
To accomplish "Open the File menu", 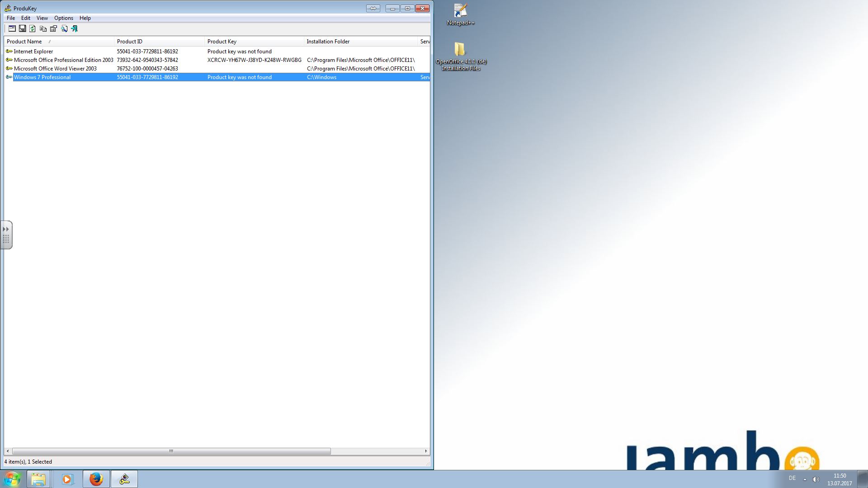I will (11, 18).
